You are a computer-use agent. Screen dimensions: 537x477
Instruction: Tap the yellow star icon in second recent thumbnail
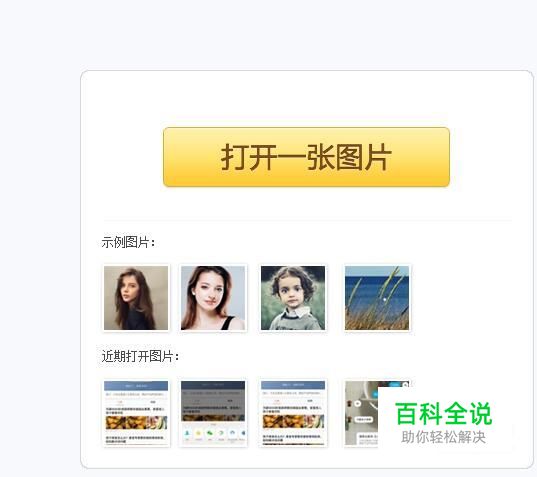(198, 434)
